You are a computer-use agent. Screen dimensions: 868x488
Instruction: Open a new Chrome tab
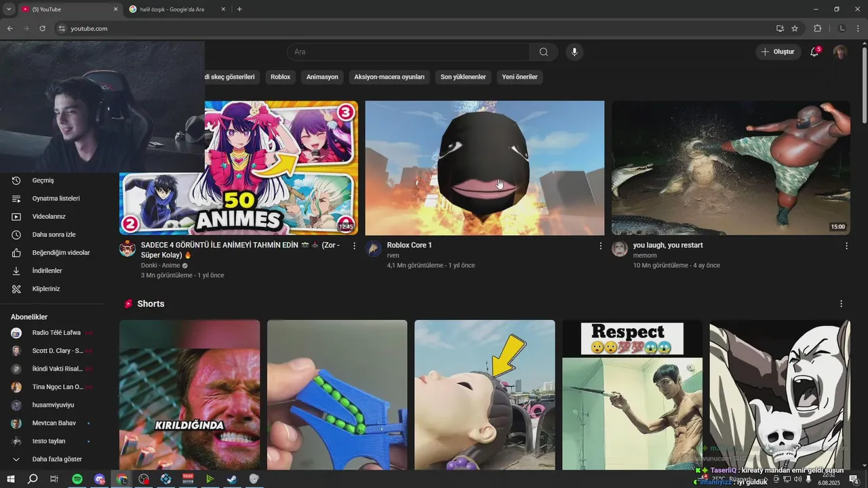pos(239,9)
